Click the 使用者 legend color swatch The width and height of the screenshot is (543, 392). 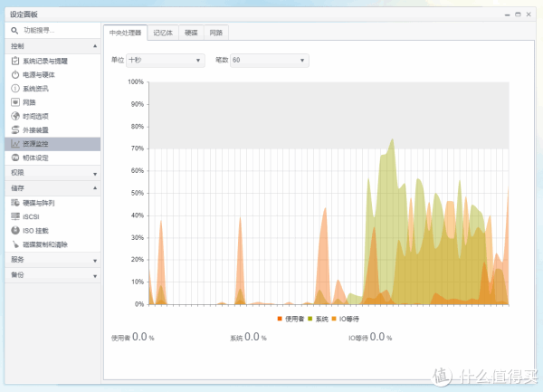coord(280,319)
